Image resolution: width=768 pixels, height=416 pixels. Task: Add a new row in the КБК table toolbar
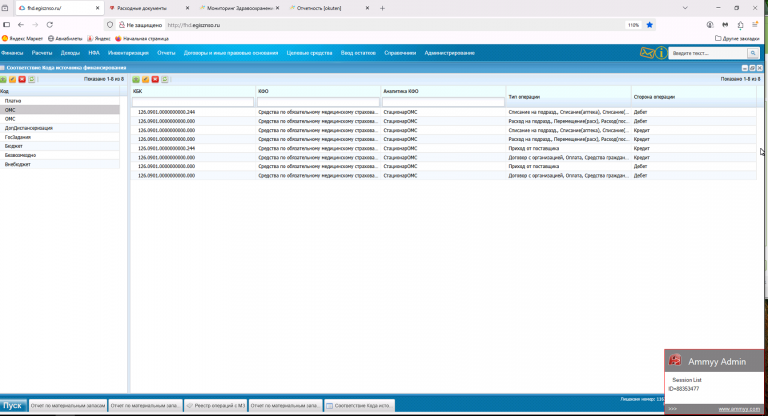pos(136,79)
